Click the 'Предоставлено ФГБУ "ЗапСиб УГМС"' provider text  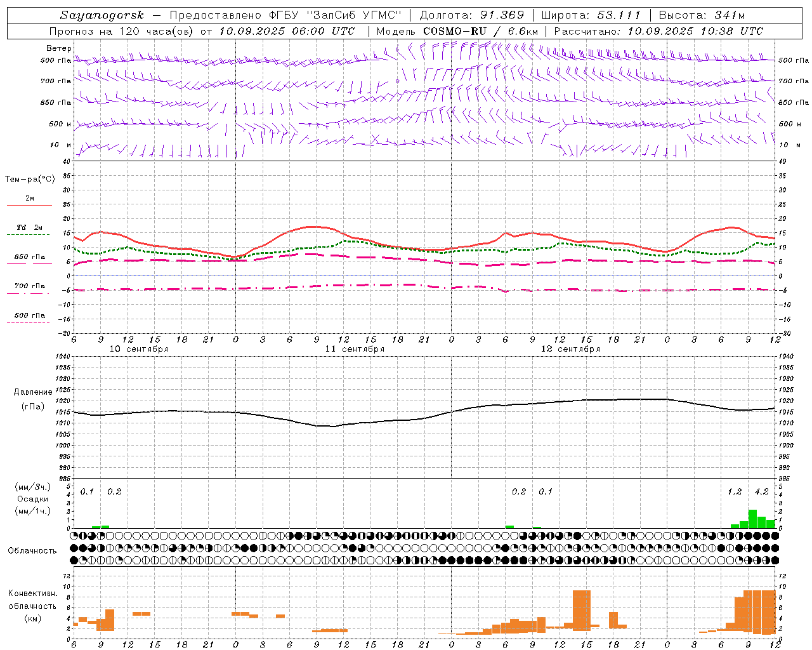tap(286, 15)
